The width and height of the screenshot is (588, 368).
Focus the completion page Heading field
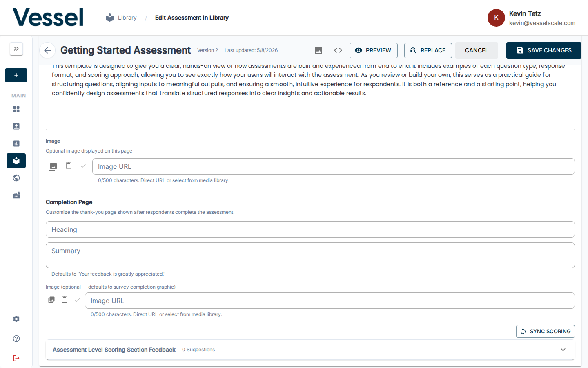310,229
